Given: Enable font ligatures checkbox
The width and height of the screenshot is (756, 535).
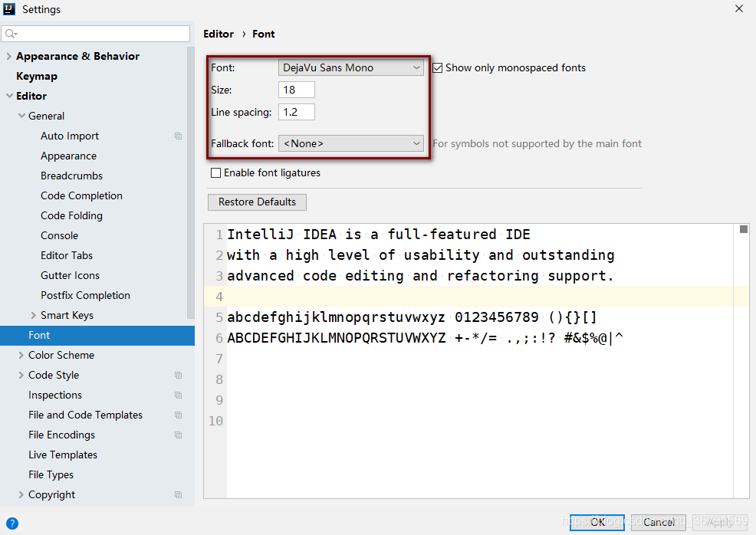Looking at the screenshot, I should [216, 173].
